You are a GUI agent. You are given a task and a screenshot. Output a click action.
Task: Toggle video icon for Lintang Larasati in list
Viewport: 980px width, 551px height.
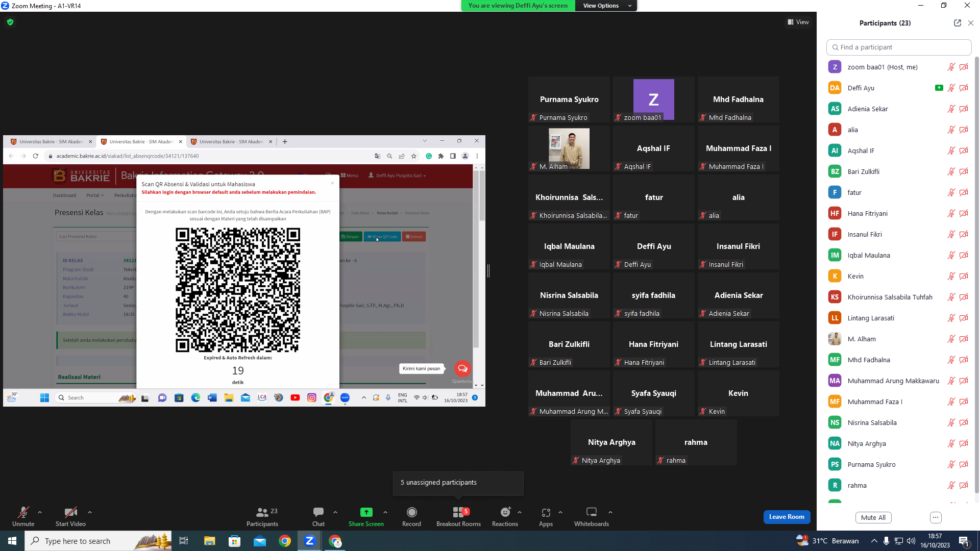(x=964, y=318)
